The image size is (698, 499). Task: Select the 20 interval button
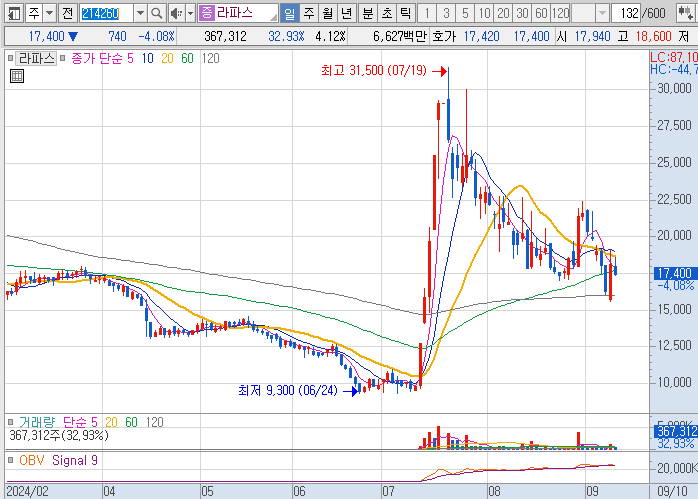click(503, 13)
